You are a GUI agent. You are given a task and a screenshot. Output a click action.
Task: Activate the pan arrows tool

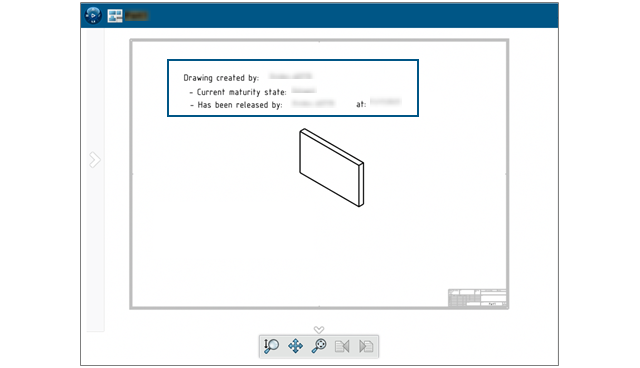point(295,346)
